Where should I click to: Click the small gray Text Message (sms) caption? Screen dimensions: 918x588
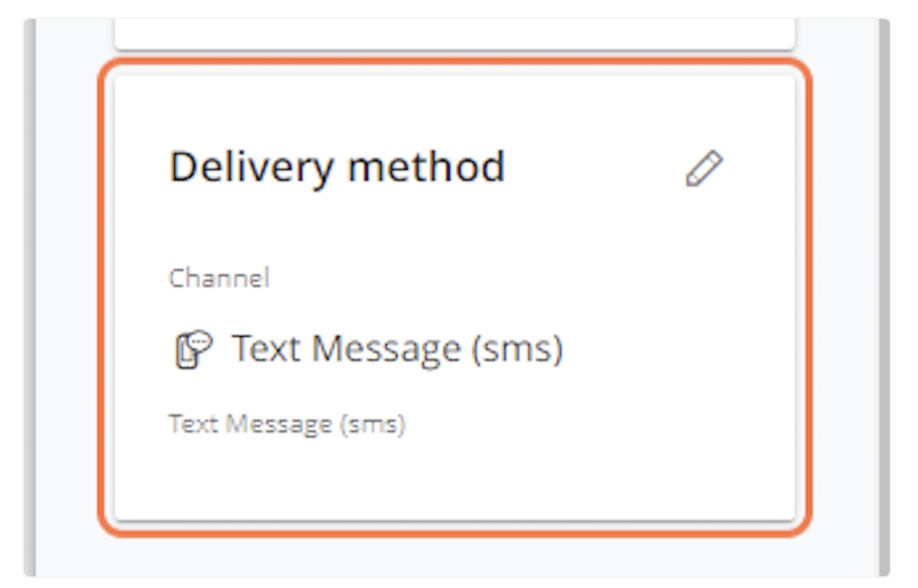(x=287, y=424)
